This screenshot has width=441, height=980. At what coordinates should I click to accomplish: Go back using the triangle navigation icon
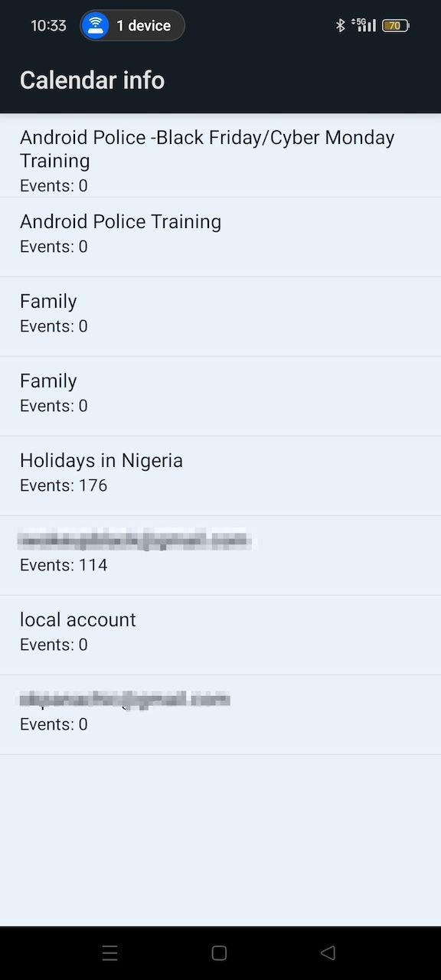point(328,952)
